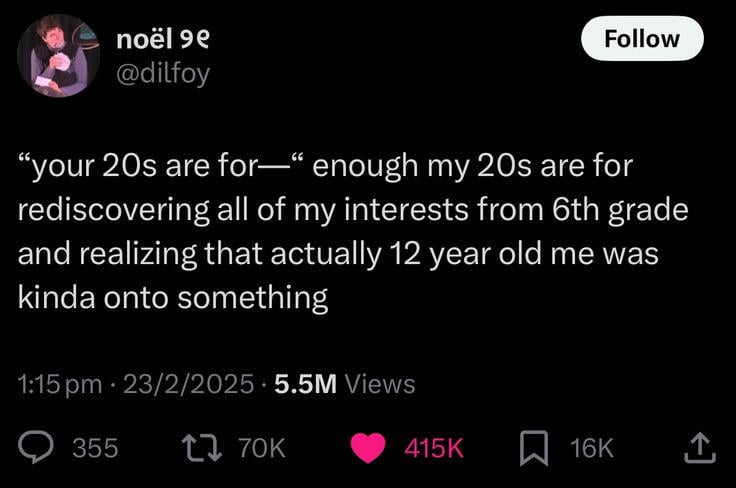Screen dimensions: 736x488
Task: Open the 355 replies count
Action: click(x=95, y=448)
